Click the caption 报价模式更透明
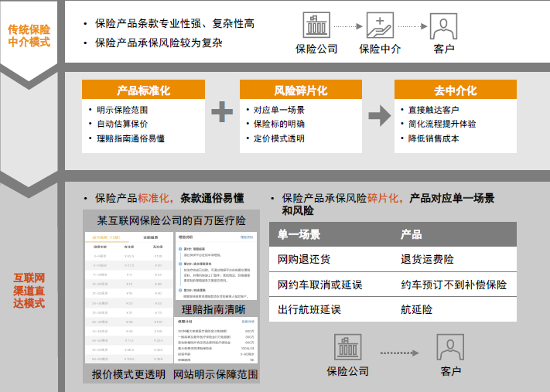 pyautogui.click(x=128, y=374)
